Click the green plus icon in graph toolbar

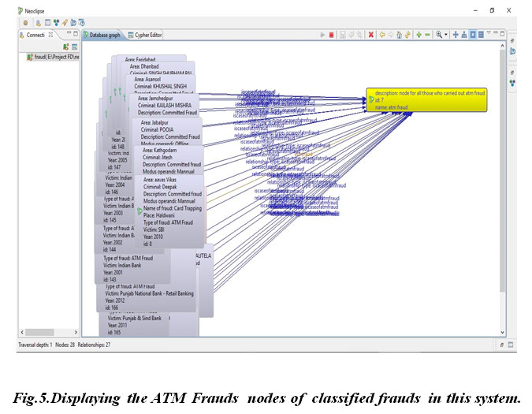[419, 35]
